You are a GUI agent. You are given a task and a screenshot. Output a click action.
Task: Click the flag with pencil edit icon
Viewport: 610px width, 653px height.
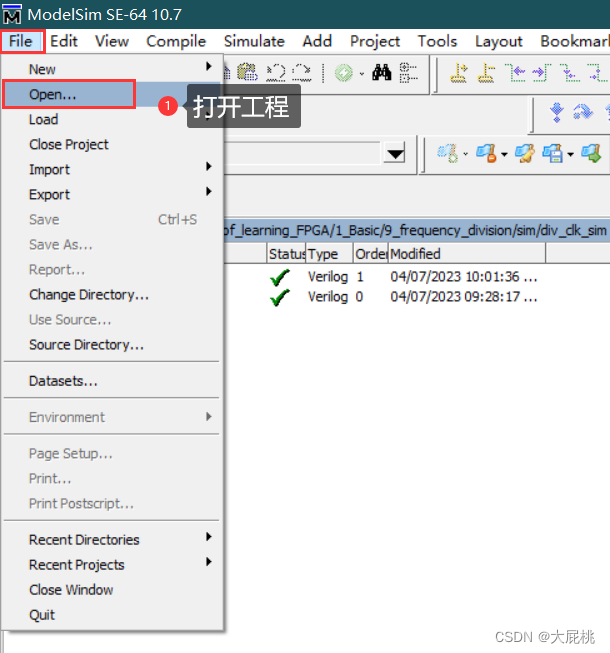coord(525,153)
